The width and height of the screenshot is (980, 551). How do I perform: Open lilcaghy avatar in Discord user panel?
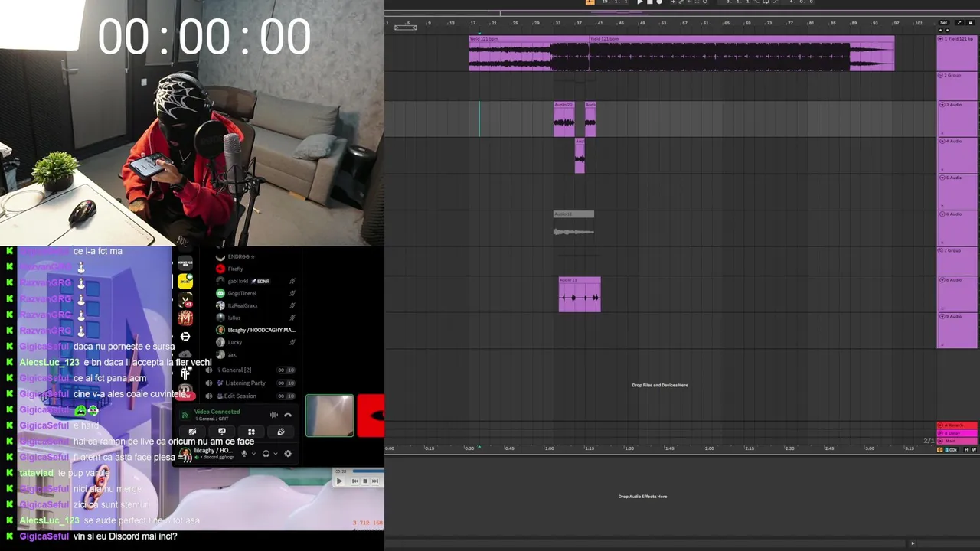tap(185, 454)
